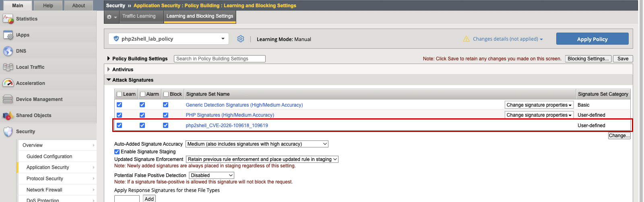Screen dimensions: 644x202
Task: Click the Statistics chart icon
Action: pyautogui.click(x=8, y=19)
